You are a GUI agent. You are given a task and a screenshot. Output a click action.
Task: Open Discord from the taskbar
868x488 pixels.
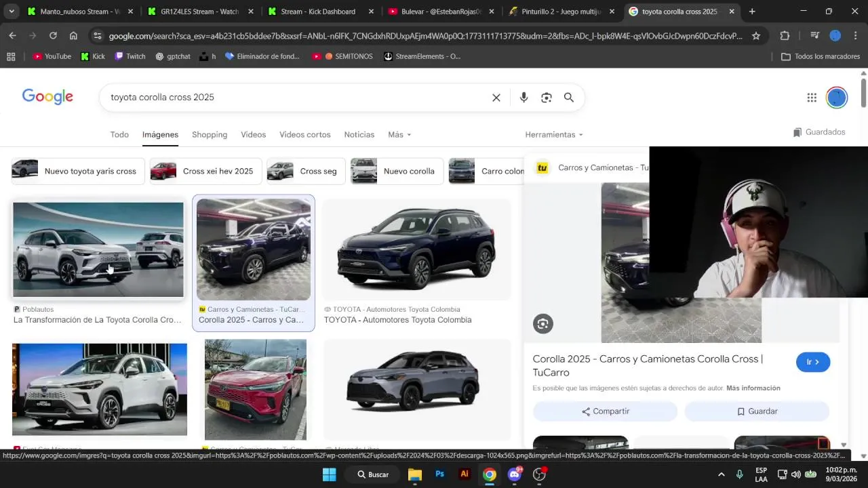pyautogui.click(x=515, y=474)
